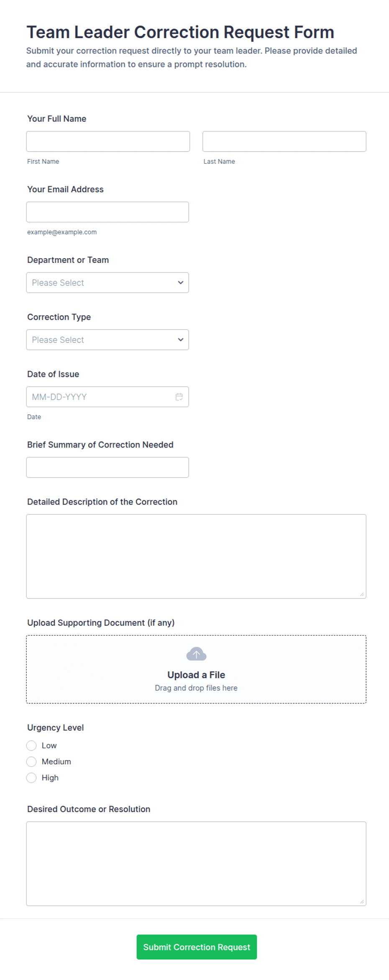Open the calendar icon in Date of Issue

[179, 397]
